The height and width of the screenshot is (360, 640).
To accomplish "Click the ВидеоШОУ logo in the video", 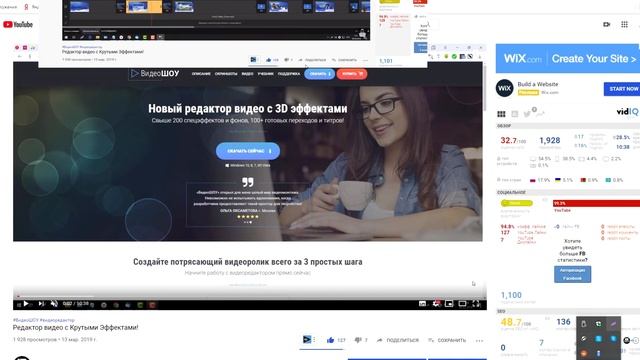I will click(x=155, y=73).
